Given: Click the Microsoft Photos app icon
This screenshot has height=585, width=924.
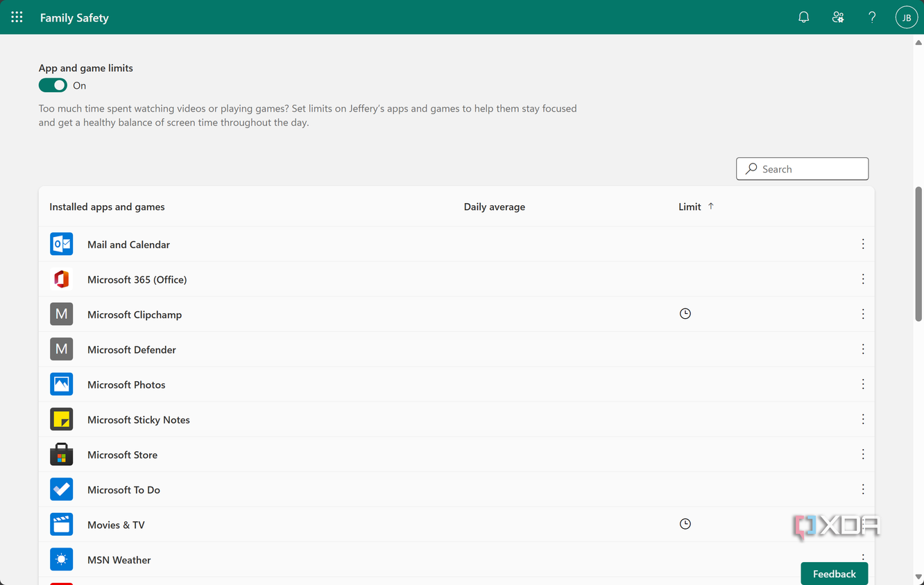Looking at the screenshot, I should [x=62, y=384].
